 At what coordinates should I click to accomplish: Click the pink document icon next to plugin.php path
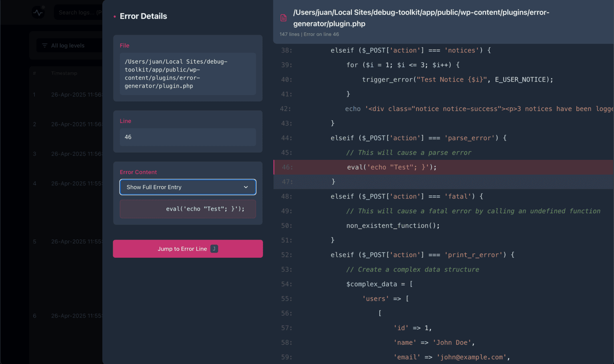tap(283, 18)
